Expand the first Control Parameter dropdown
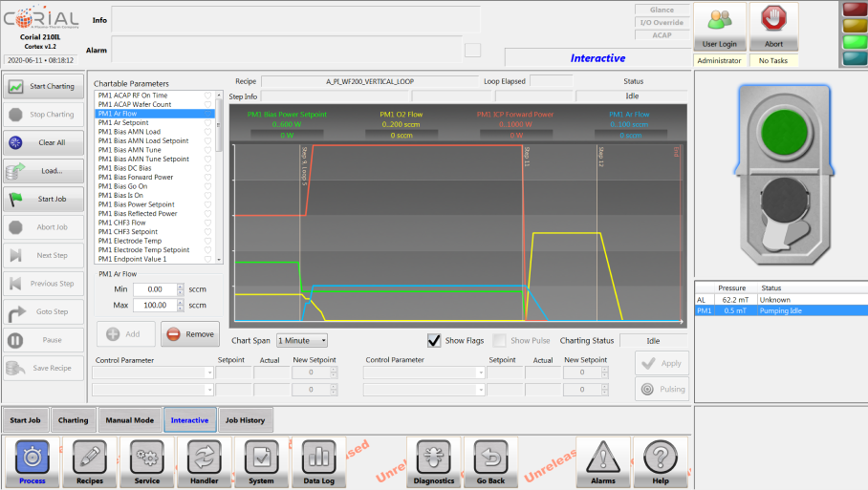This screenshot has width=868, height=490. coord(153,373)
